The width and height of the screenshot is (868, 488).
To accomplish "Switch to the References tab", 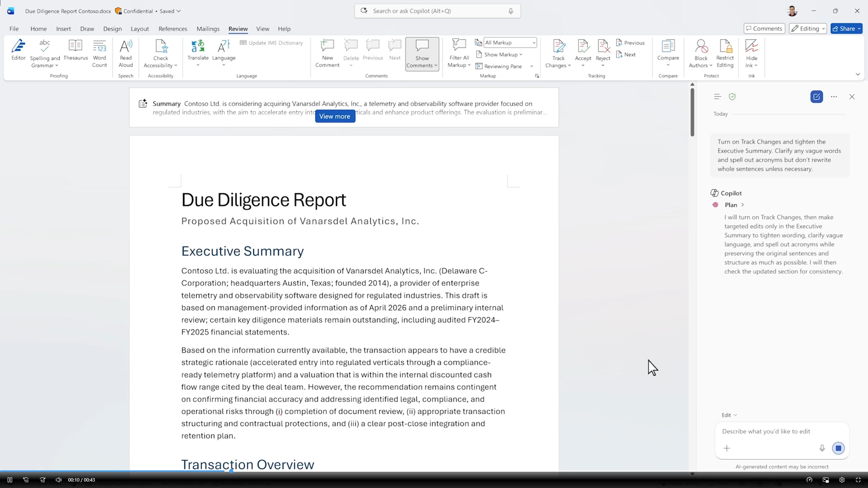I will click(x=173, y=29).
